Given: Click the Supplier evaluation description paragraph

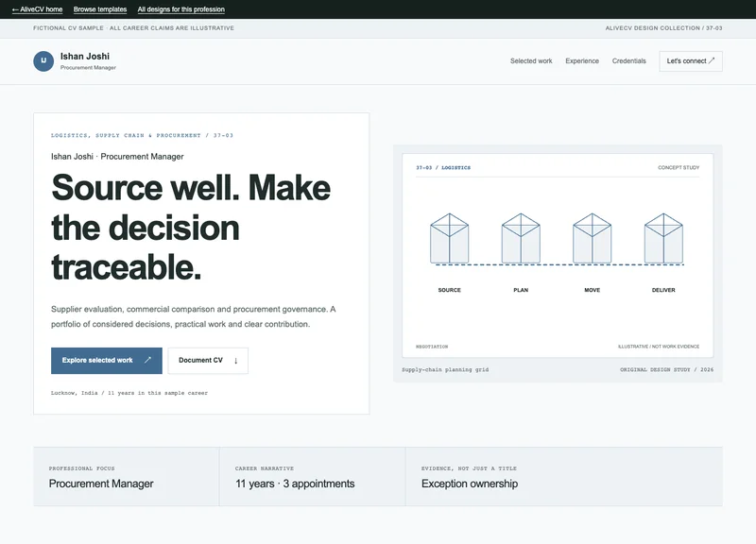Looking at the screenshot, I should pos(194,316).
